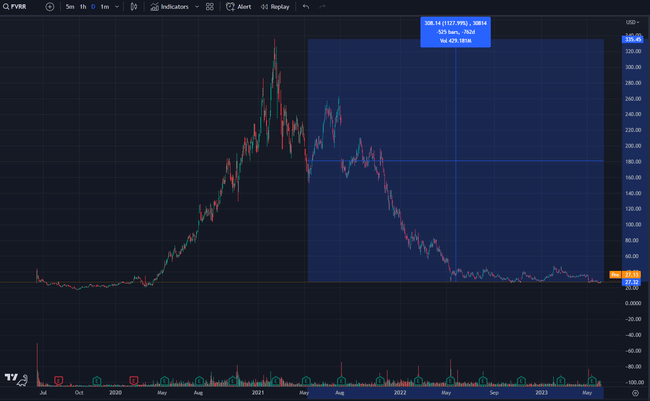Click the undo arrow icon

(x=306, y=6)
